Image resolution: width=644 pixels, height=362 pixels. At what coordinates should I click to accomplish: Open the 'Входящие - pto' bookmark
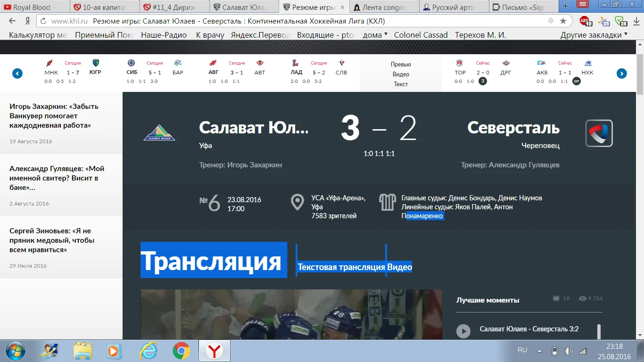tap(326, 35)
